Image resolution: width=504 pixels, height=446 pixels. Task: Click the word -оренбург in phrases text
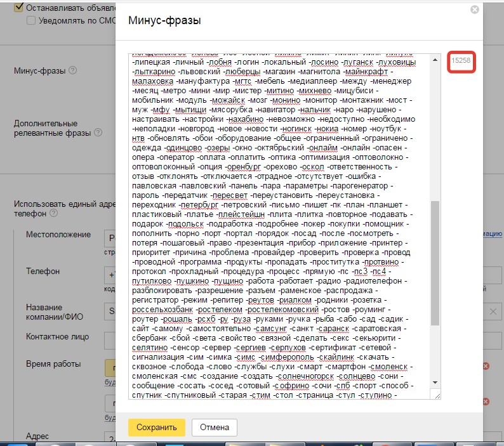pyautogui.click(x=243, y=167)
